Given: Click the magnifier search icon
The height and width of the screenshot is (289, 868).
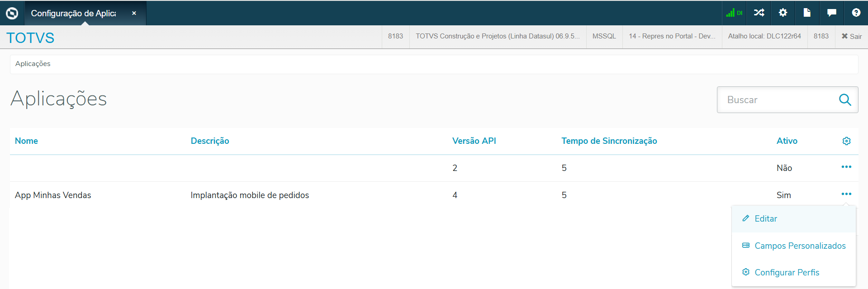Looking at the screenshot, I should [x=845, y=99].
